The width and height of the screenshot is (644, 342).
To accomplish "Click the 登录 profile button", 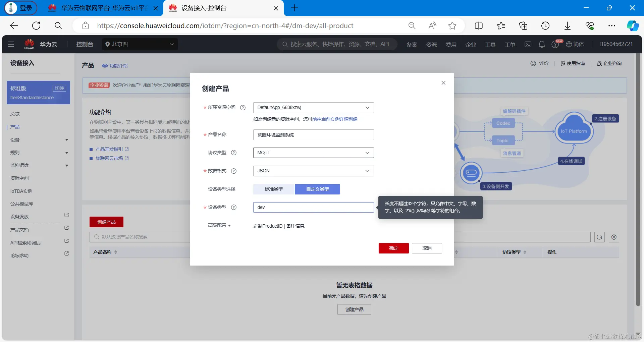I will click(21, 8).
